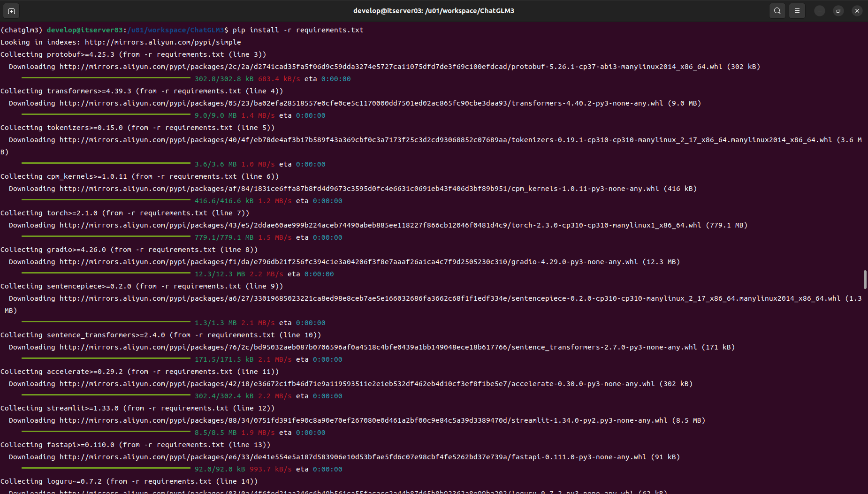Restore down the terminal window
Screen dimensions: 868x494
coord(838,11)
